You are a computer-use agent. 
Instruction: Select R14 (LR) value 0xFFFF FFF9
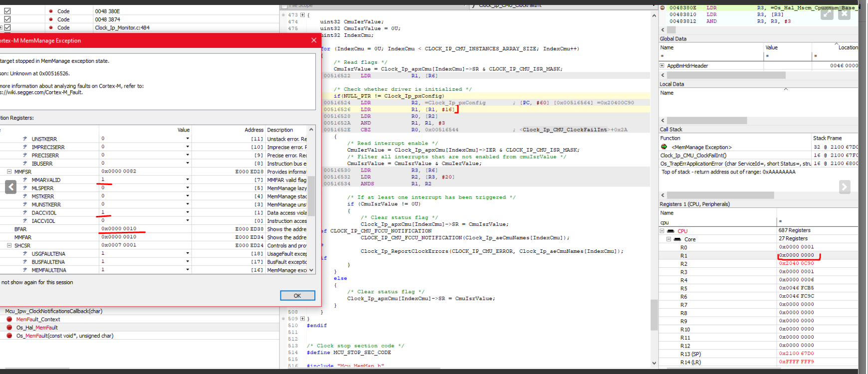pyautogui.click(x=796, y=362)
